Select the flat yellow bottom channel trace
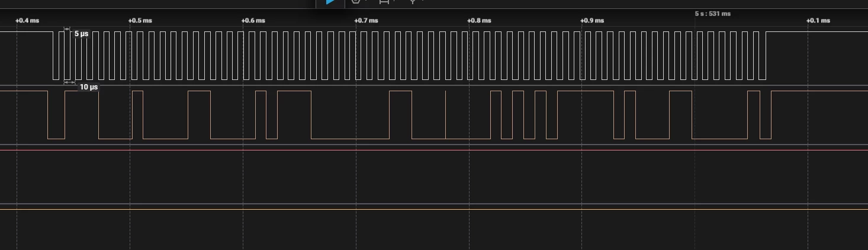868x250 pixels. coord(434,209)
